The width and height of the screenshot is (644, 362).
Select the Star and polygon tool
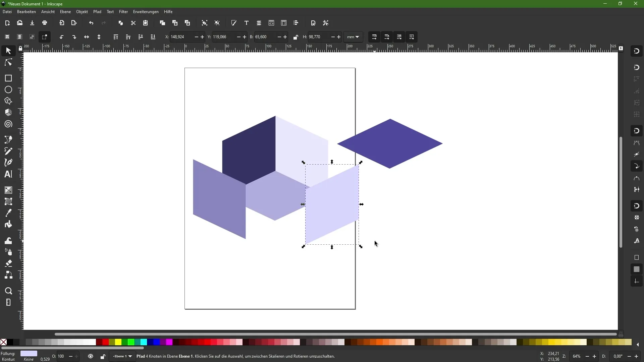[8, 101]
